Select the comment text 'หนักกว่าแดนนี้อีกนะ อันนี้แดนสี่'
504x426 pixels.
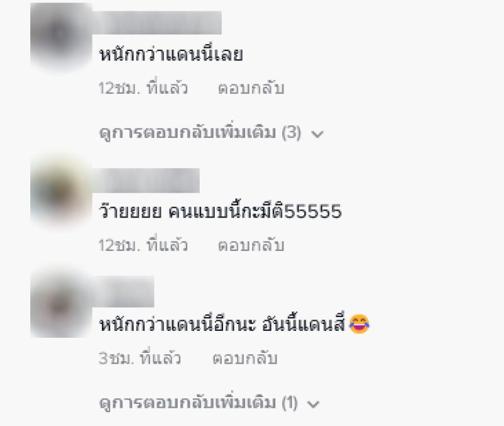(x=222, y=324)
